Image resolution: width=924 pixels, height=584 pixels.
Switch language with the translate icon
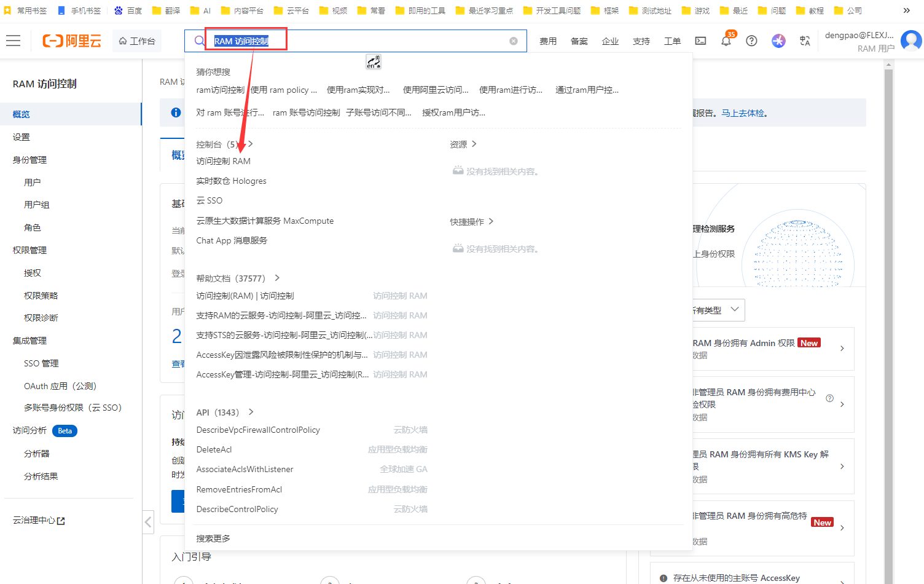click(805, 41)
